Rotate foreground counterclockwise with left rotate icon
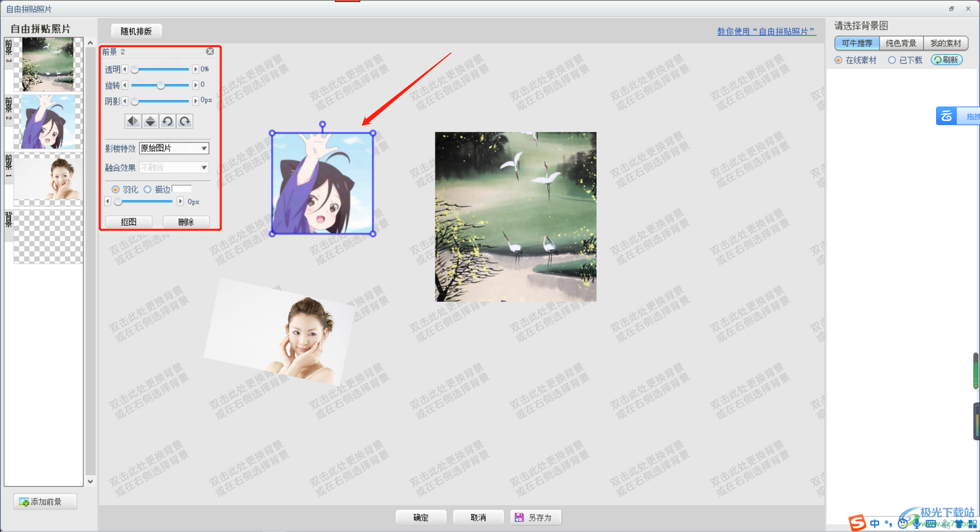980x532 pixels. tap(167, 121)
